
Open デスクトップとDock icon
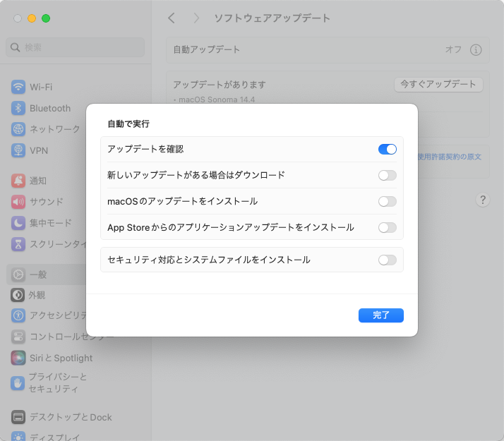18,417
